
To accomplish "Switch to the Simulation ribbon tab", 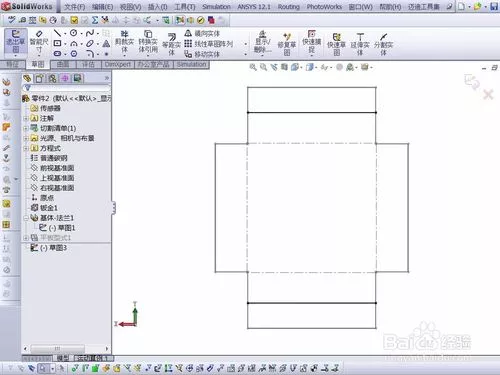I will [191, 64].
